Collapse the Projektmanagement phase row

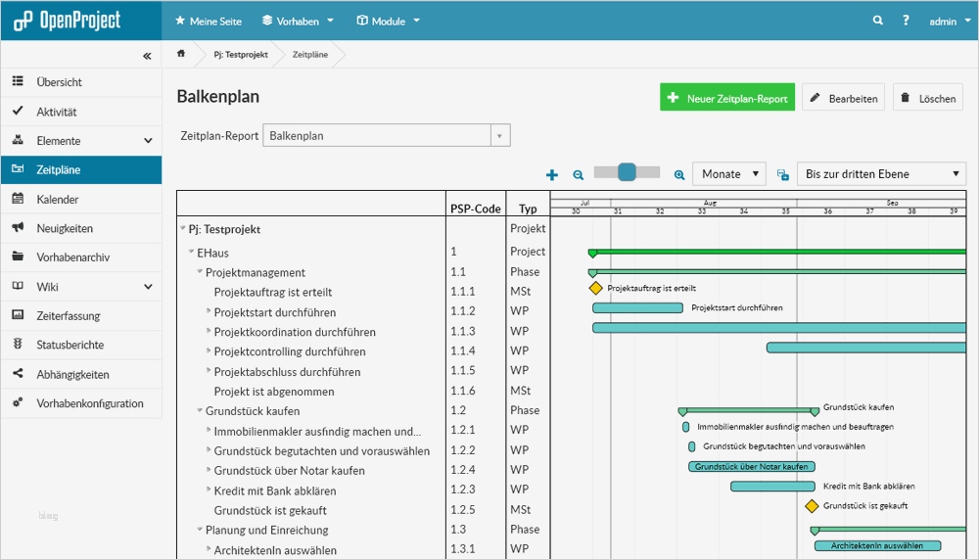click(200, 272)
